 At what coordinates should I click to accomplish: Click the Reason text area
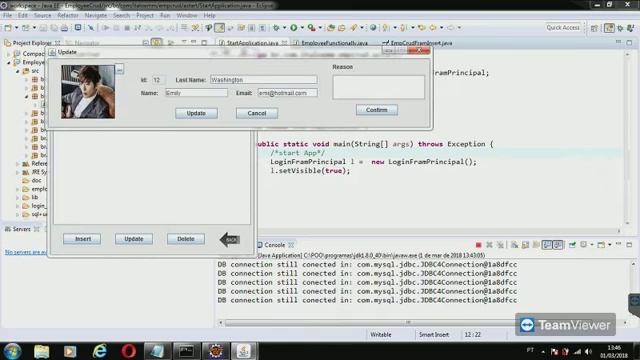tap(378, 87)
